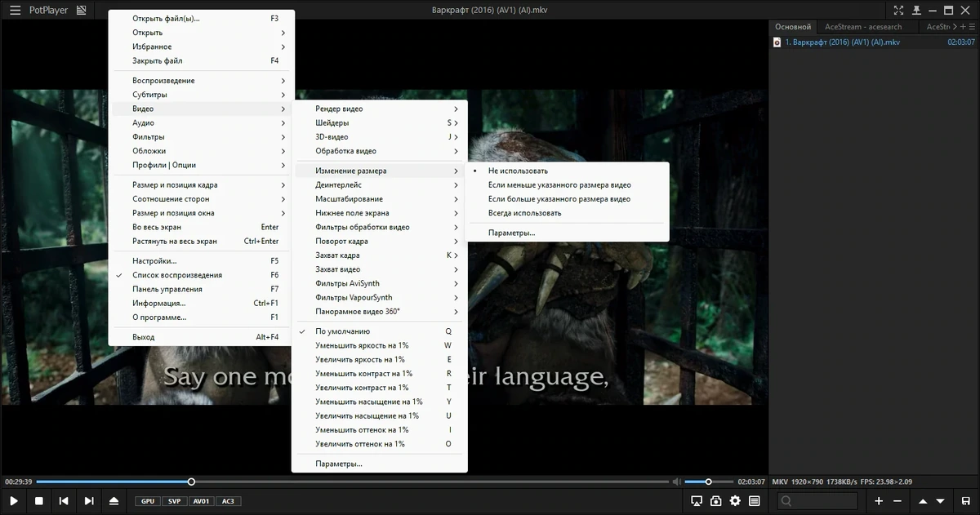Click the seek bar position handle
This screenshot has width=980, height=515.
point(192,482)
